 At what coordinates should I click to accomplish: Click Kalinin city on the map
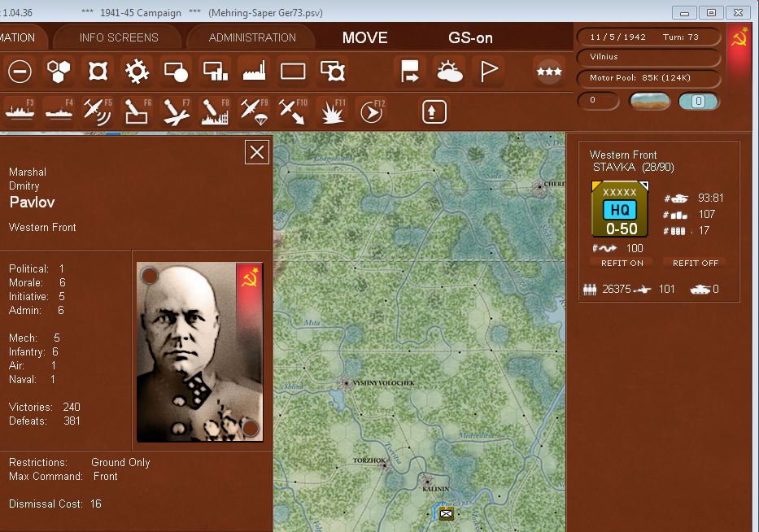coord(427,481)
